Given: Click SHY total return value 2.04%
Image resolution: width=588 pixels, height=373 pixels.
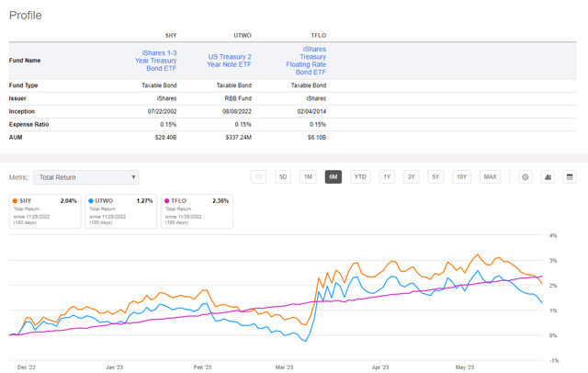Looking at the screenshot, I should (69, 201).
